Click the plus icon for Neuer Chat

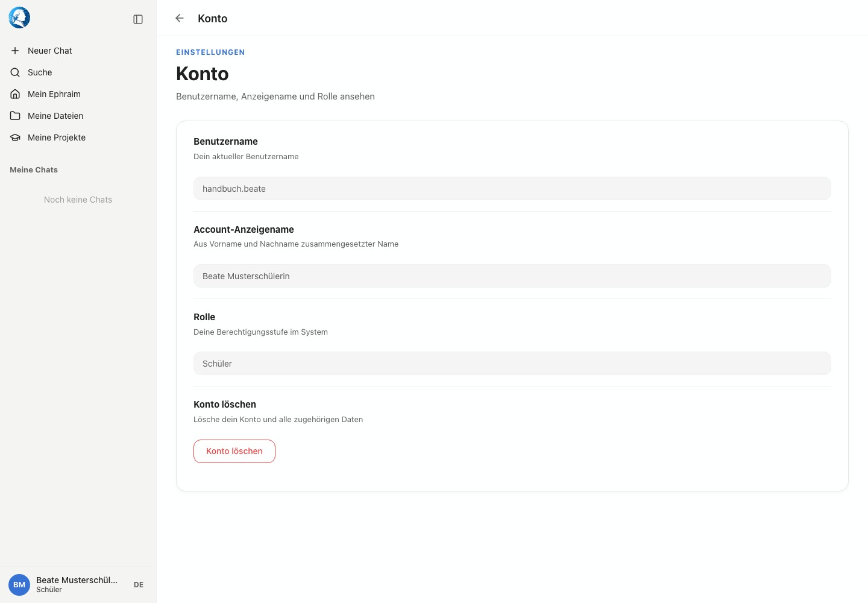pos(15,51)
